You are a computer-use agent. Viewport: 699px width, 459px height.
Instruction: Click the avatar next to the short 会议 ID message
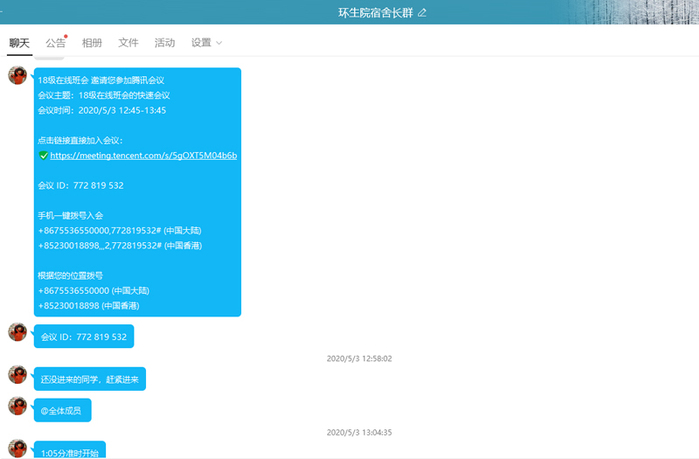click(x=17, y=332)
